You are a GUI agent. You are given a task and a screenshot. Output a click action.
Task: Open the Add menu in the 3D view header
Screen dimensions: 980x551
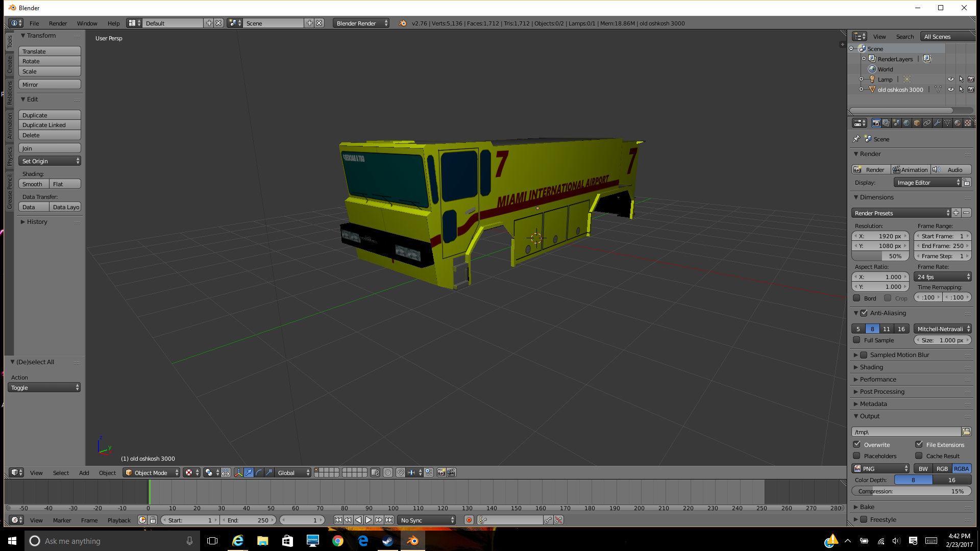84,472
